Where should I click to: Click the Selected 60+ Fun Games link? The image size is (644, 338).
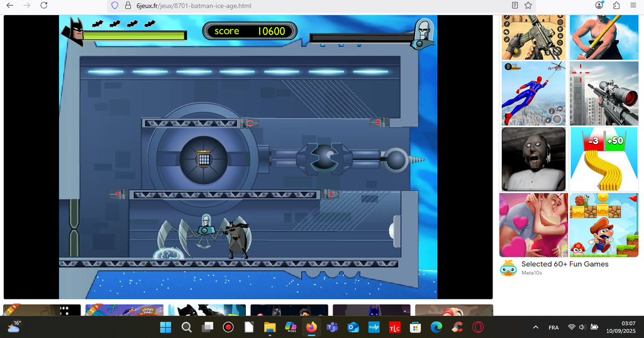(564, 264)
